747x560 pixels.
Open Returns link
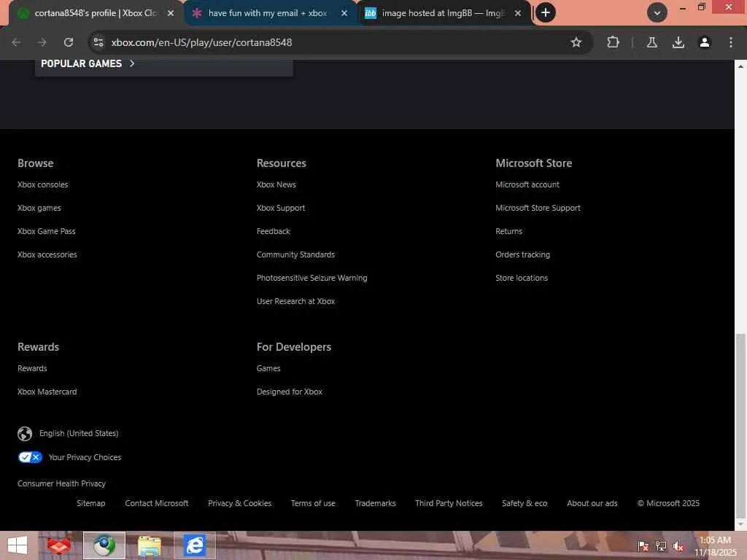[x=508, y=231]
